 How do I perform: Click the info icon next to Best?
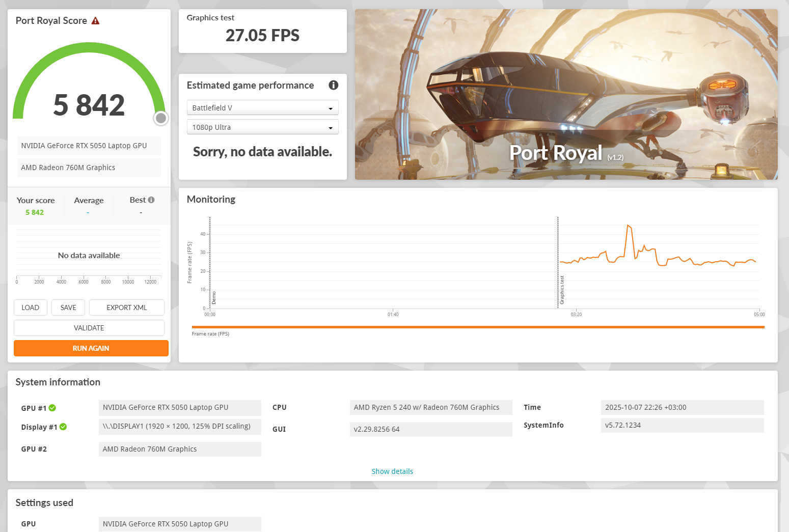(x=151, y=200)
